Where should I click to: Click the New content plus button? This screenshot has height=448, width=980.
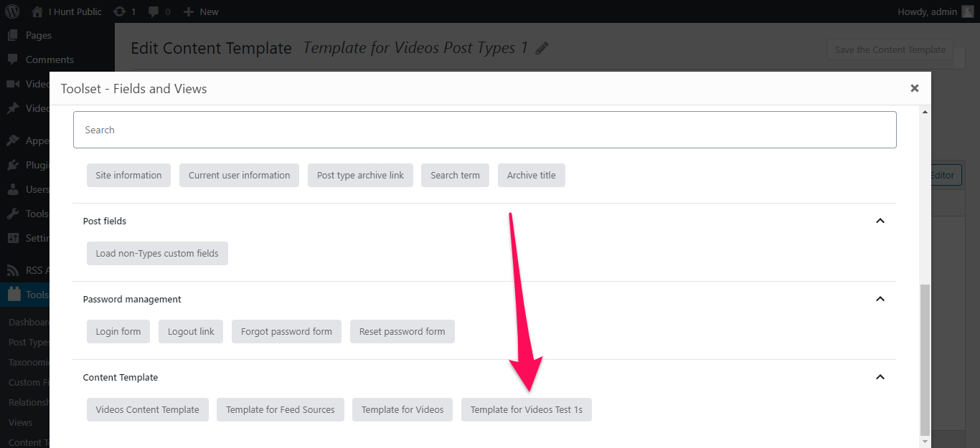(x=201, y=11)
